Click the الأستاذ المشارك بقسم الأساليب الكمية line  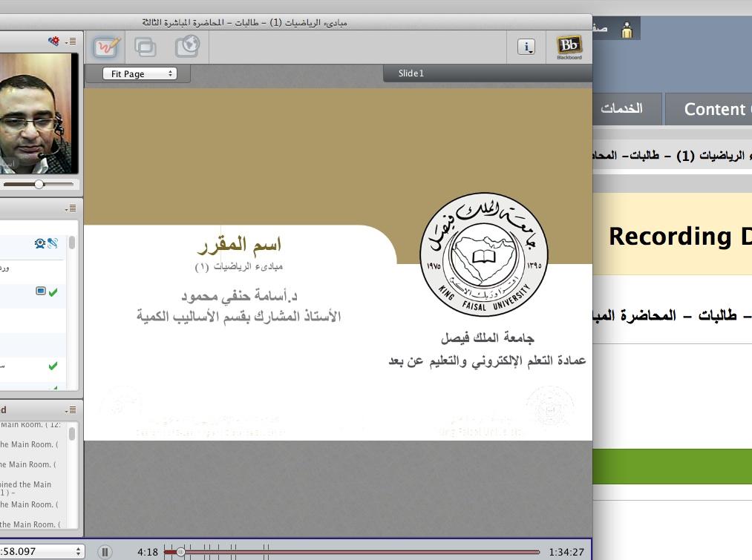pos(238,316)
